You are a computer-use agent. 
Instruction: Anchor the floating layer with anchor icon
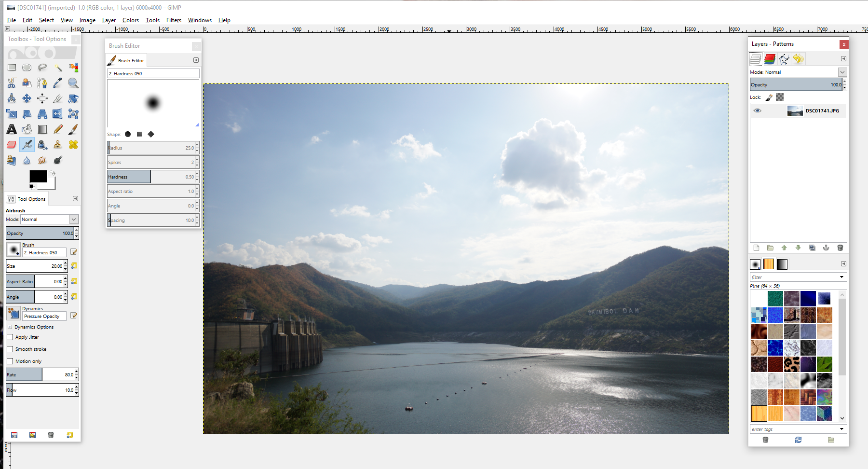coord(826,248)
